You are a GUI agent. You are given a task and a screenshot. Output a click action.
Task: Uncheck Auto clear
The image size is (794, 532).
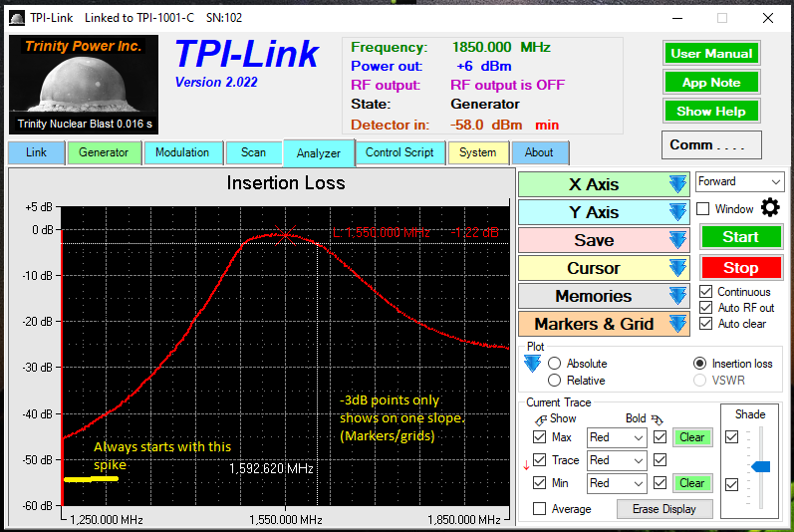pyautogui.click(x=706, y=324)
